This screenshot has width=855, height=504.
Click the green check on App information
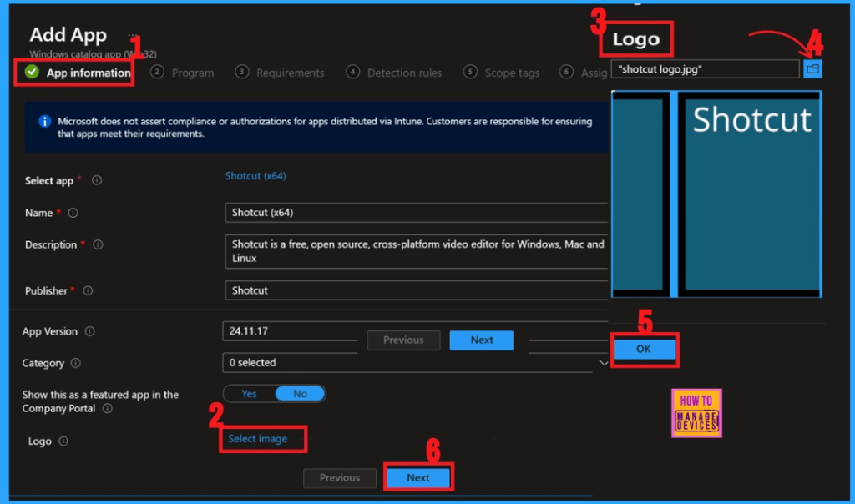click(x=33, y=72)
